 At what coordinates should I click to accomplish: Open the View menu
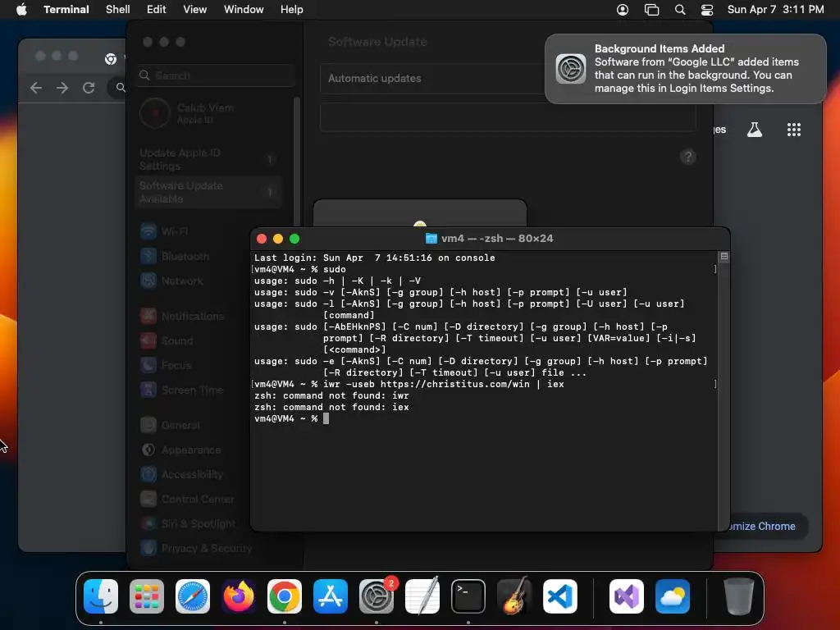pyautogui.click(x=194, y=9)
